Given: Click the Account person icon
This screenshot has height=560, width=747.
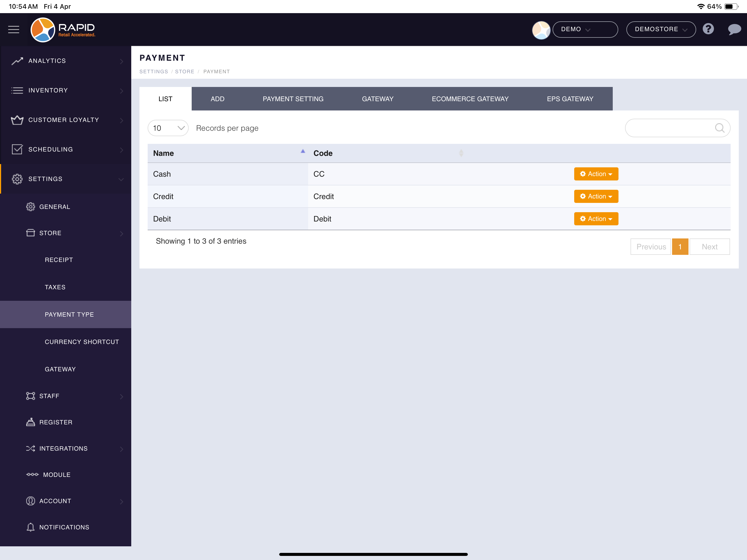Looking at the screenshot, I should [x=30, y=501].
